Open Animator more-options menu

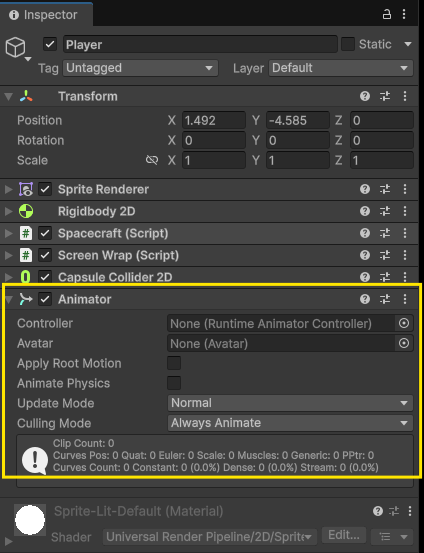pyautogui.click(x=405, y=299)
